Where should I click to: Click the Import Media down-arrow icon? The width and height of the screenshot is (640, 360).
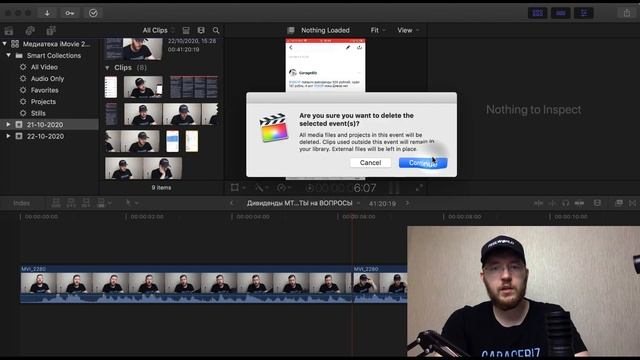click(x=47, y=13)
